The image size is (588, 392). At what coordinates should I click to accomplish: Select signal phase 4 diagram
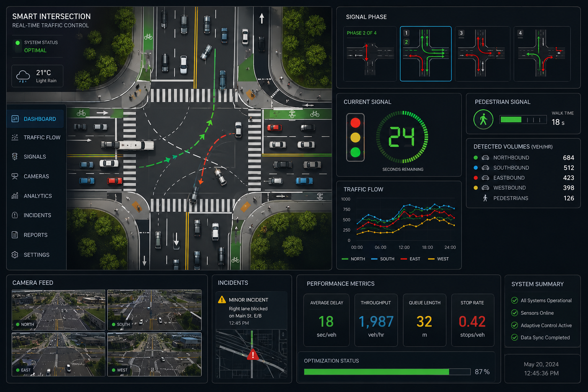click(x=542, y=54)
